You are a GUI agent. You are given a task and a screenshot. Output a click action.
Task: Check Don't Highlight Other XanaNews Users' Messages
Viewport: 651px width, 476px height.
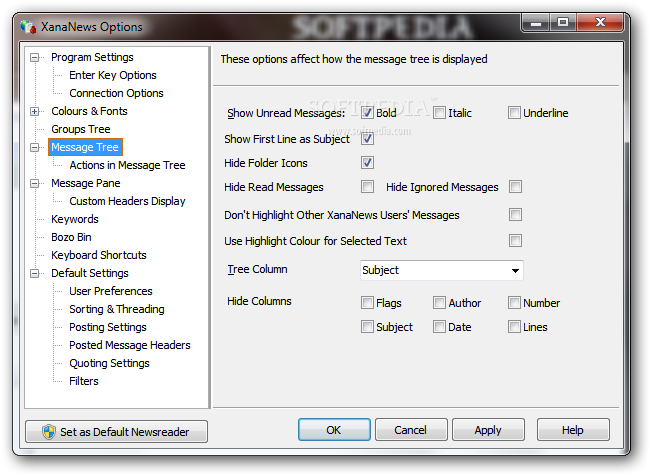tap(515, 215)
